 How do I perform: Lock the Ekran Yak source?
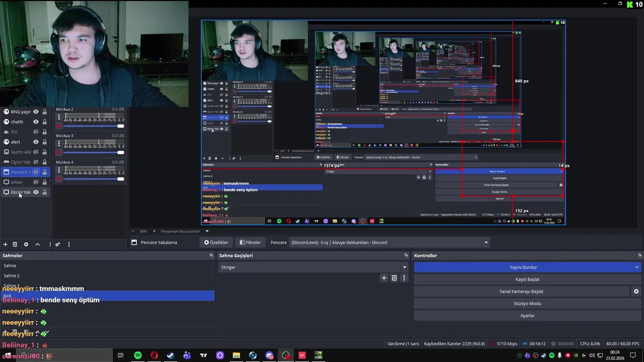click(x=44, y=192)
